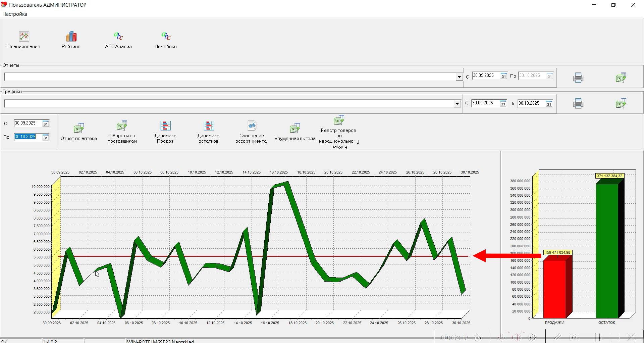This screenshot has width=644, height=343.
Task: Open Сравнение ассортимента comparison
Action: tap(252, 126)
